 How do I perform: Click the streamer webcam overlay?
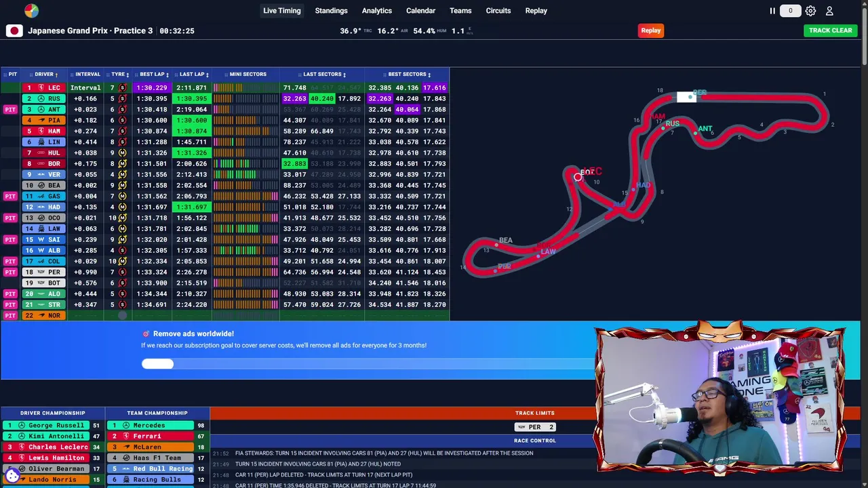(720, 400)
